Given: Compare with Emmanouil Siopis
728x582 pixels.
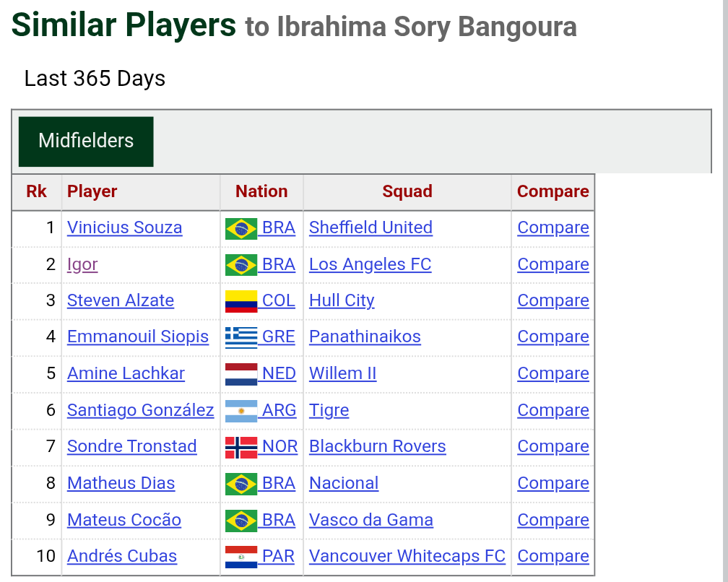Looking at the screenshot, I should [553, 336].
